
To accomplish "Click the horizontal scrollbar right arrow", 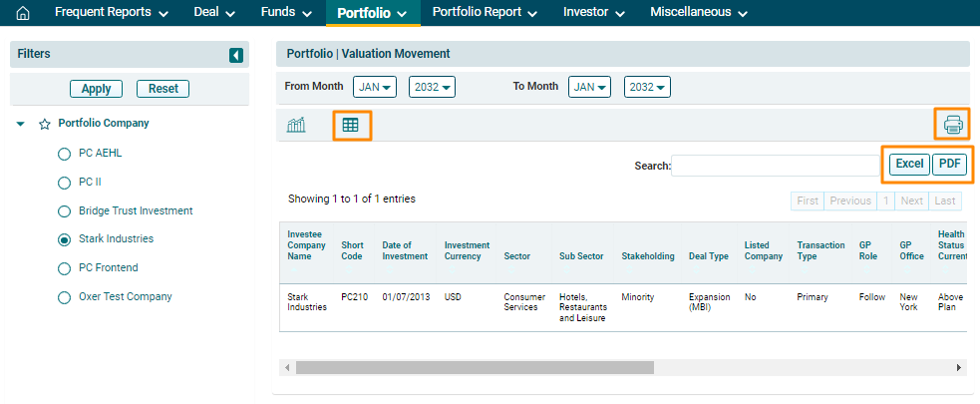I will click(960, 367).
